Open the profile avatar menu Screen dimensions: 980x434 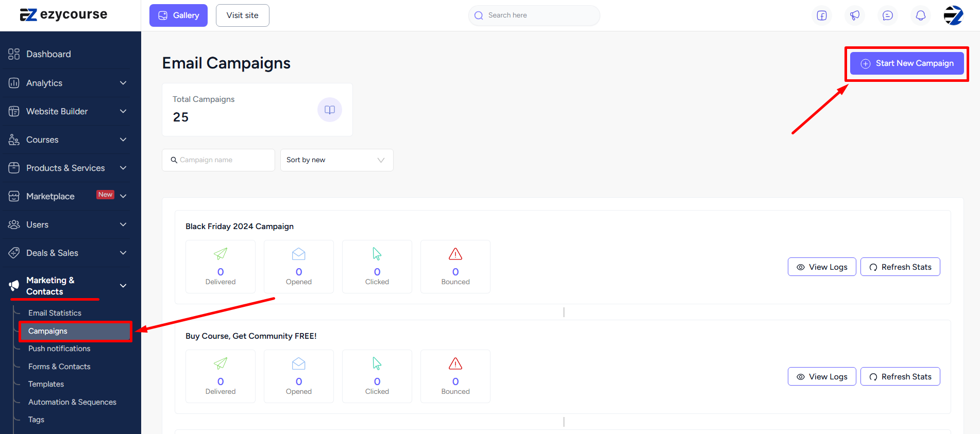tap(954, 15)
